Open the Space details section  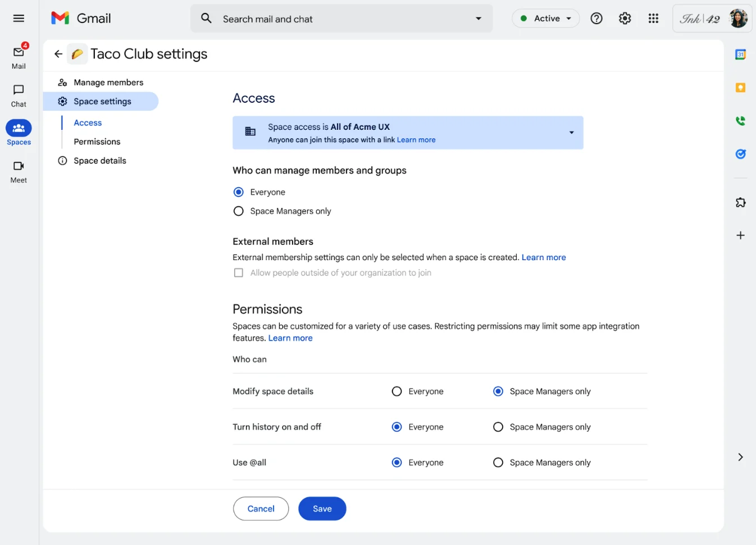click(99, 160)
